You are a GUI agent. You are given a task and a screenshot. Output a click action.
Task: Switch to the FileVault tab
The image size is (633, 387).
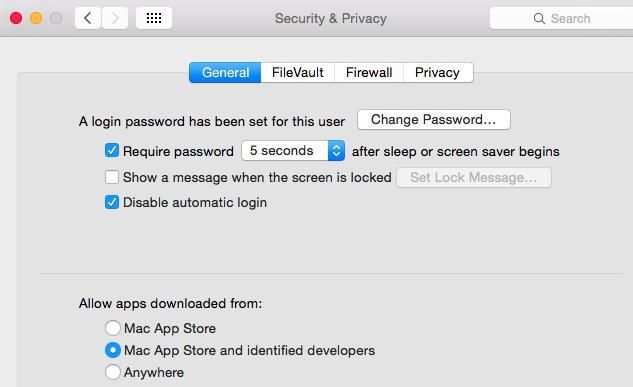tap(298, 73)
